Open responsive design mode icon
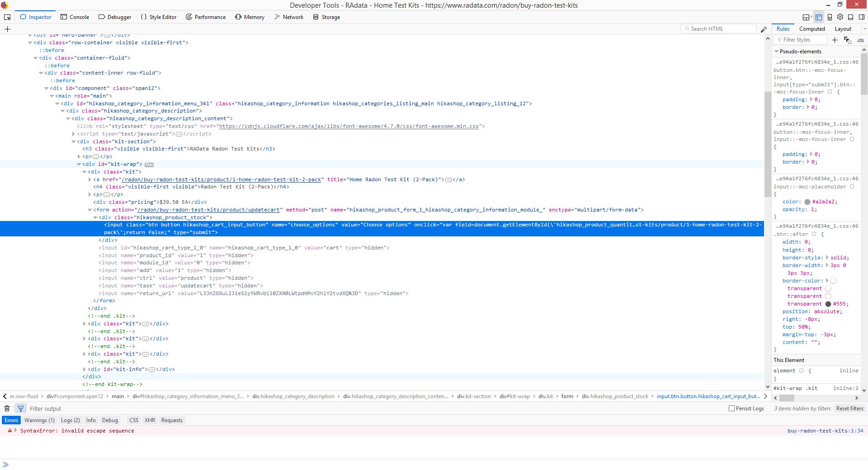The width and height of the screenshot is (868, 470). (x=830, y=17)
